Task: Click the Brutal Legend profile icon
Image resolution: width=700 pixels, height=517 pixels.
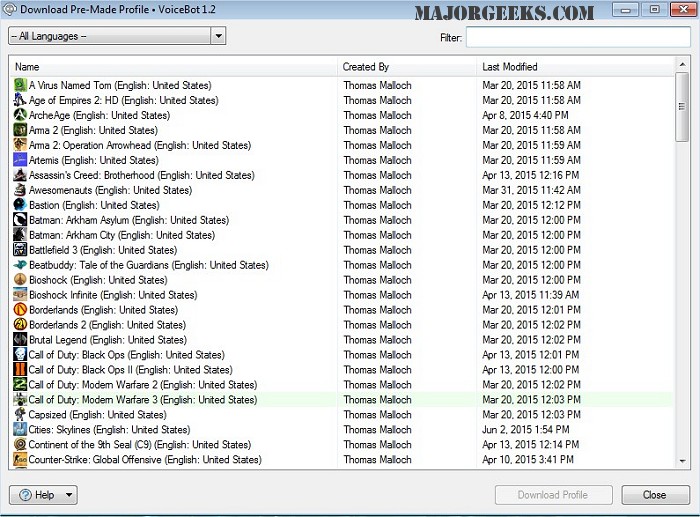Action: point(20,339)
